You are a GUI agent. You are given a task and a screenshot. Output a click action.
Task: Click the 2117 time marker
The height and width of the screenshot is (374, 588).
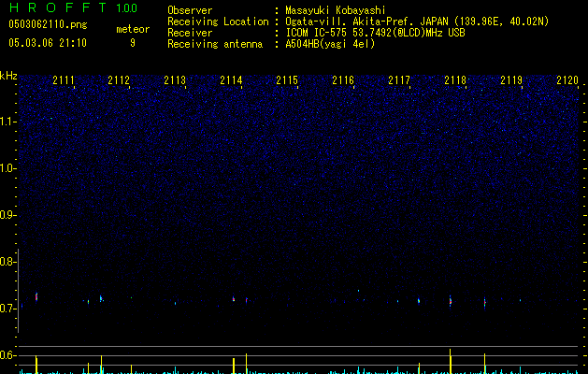399,80
